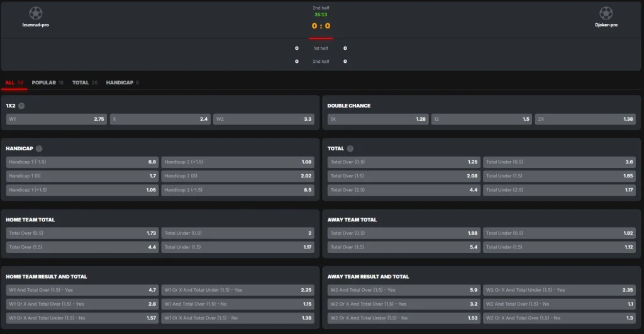This screenshot has width=644, height=334.
Task: Select W1 Or X And Total Under (1.5) - No
Action: coord(82,318)
